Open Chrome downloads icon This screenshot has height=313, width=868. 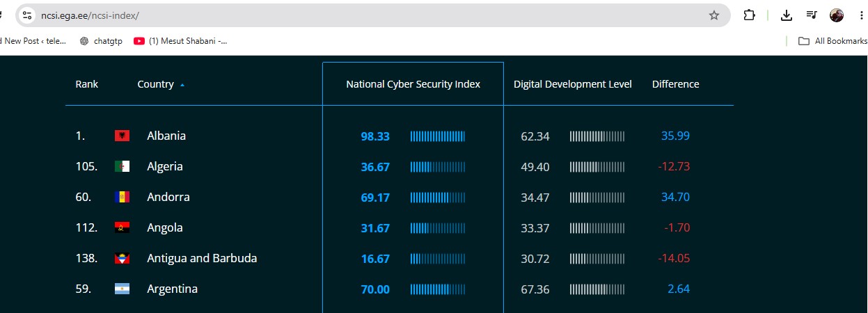click(787, 15)
